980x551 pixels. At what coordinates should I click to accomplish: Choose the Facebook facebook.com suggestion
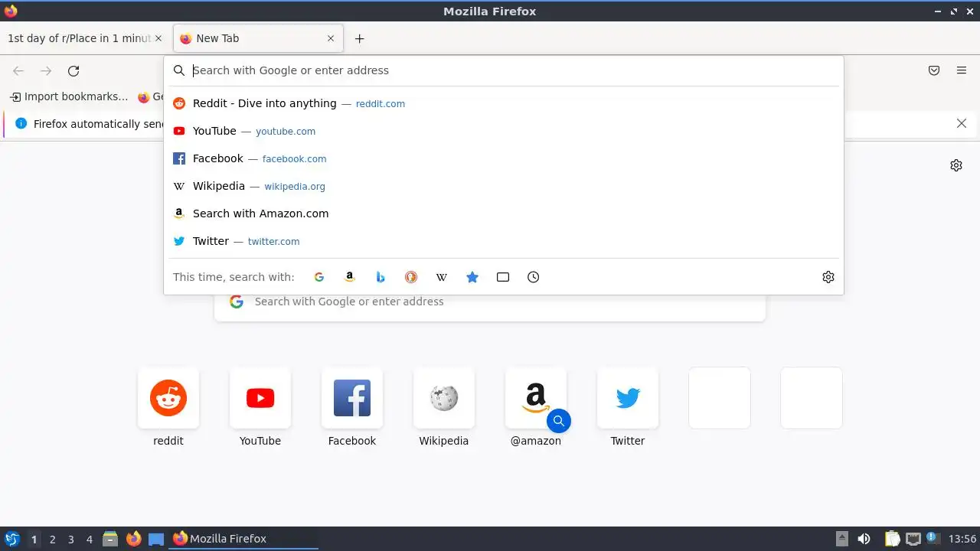click(x=504, y=158)
